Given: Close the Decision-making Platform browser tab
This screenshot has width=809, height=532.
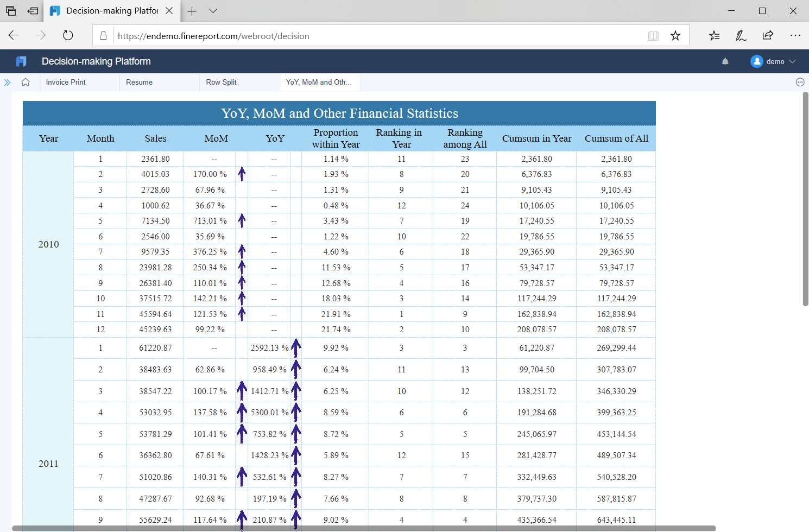Looking at the screenshot, I should (169, 11).
